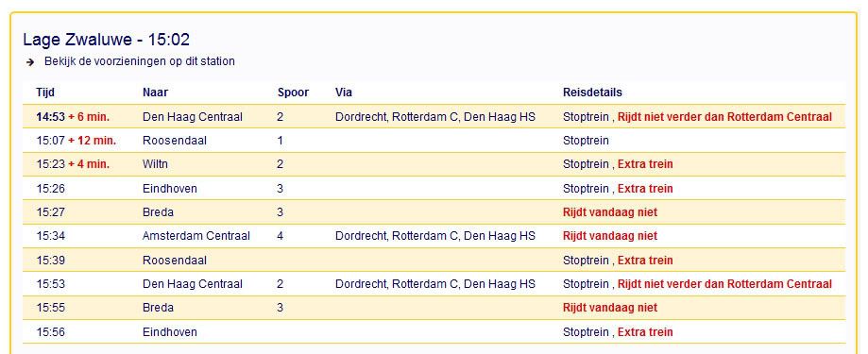Select the 15:26 Eindhoven departure
The width and height of the screenshot is (868, 354).
pyautogui.click(x=434, y=189)
